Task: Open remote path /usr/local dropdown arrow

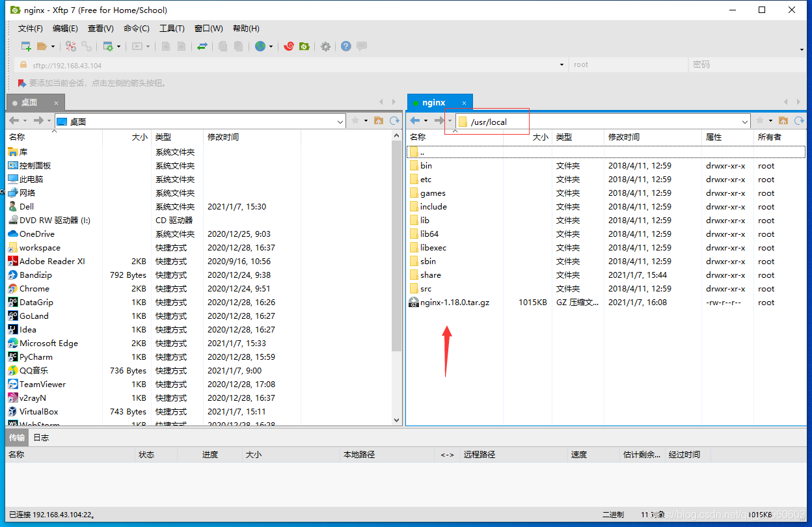Action: tap(745, 121)
